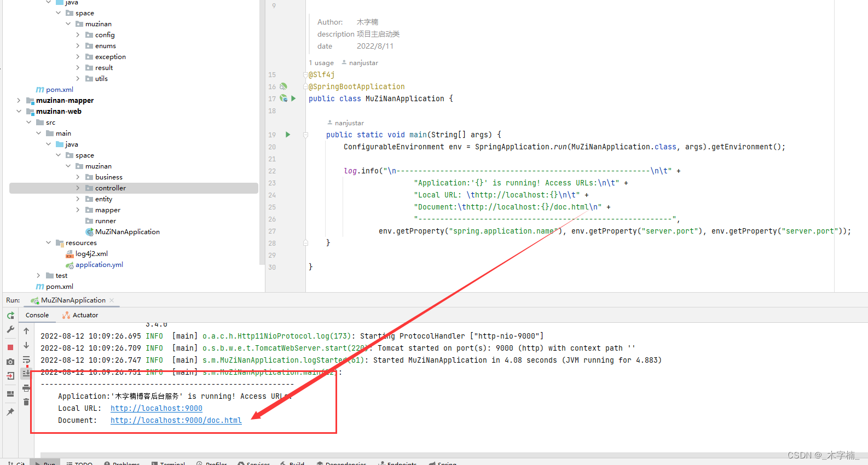
Task: Switch to the Console tab
Action: (x=37, y=315)
